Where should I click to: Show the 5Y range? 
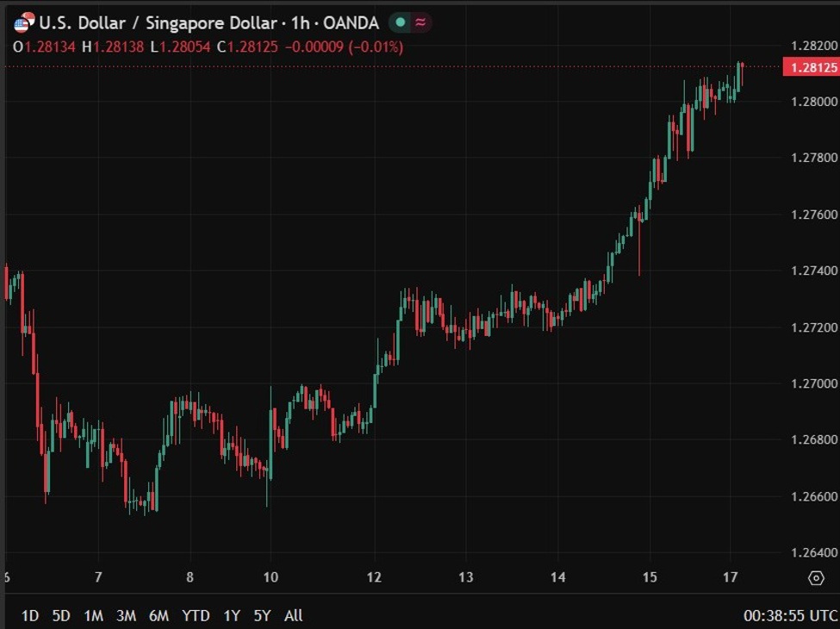pyautogui.click(x=263, y=615)
